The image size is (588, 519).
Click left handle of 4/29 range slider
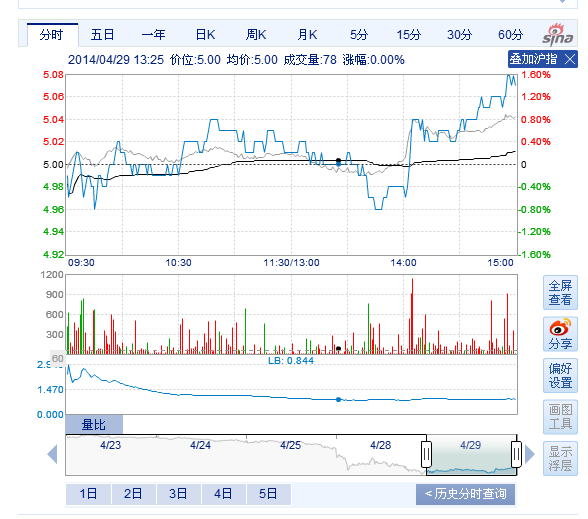[x=426, y=454]
